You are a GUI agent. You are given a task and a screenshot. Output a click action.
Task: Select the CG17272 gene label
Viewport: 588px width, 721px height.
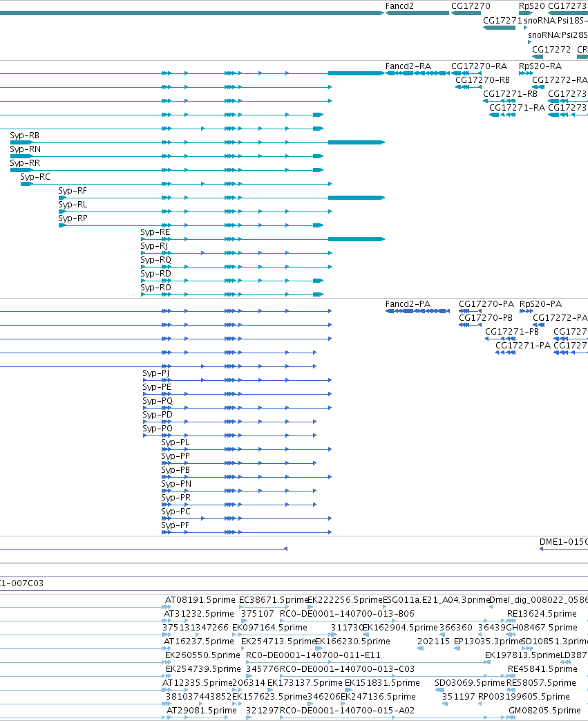click(551, 50)
